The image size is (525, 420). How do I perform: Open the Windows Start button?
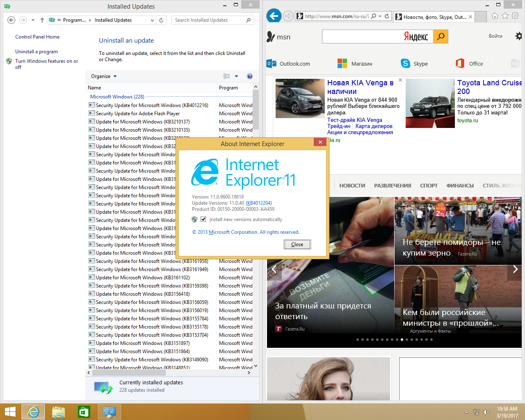[x=10, y=412]
